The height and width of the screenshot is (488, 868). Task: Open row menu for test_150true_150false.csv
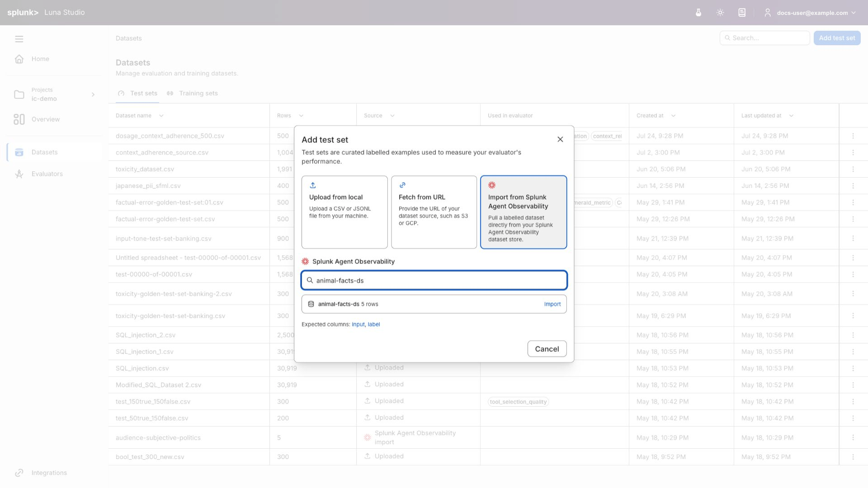pyautogui.click(x=853, y=401)
